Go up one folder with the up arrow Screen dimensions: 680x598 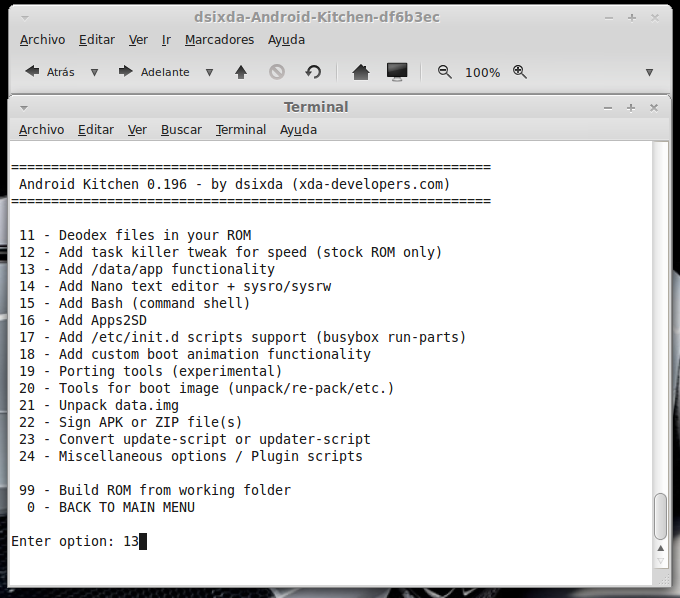[x=241, y=72]
